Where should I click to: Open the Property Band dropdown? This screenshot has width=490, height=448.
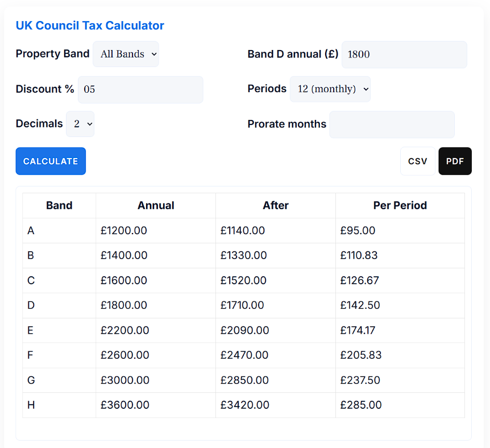(125, 54)
